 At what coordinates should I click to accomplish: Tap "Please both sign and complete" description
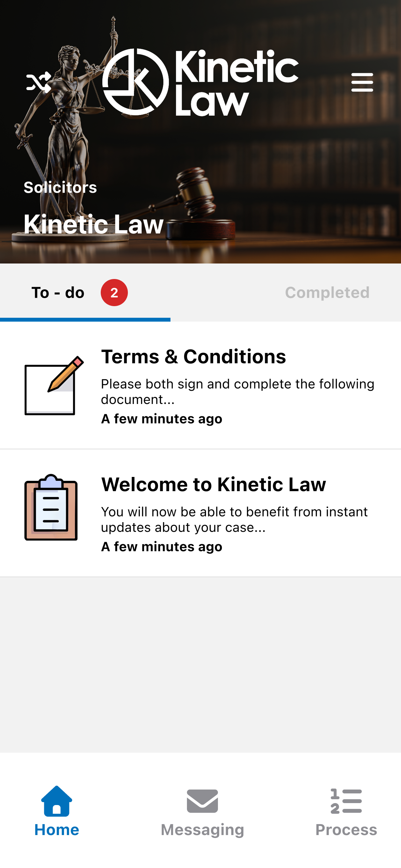coord(238,392)
